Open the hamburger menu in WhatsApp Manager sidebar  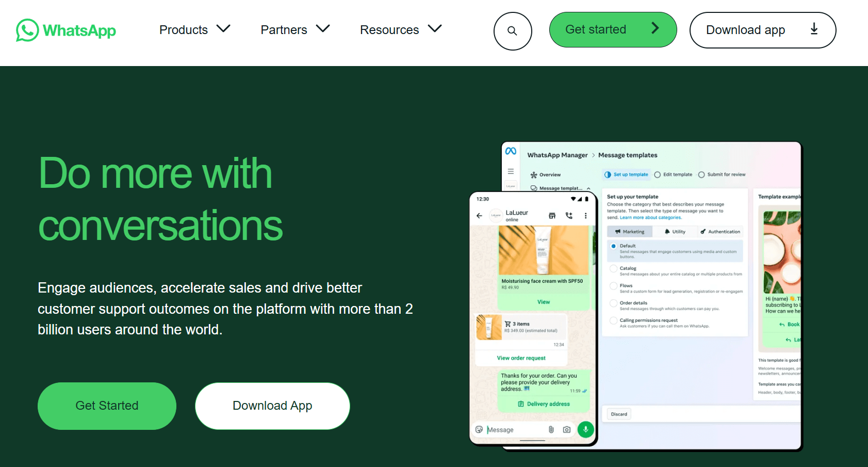pos(511,171)
